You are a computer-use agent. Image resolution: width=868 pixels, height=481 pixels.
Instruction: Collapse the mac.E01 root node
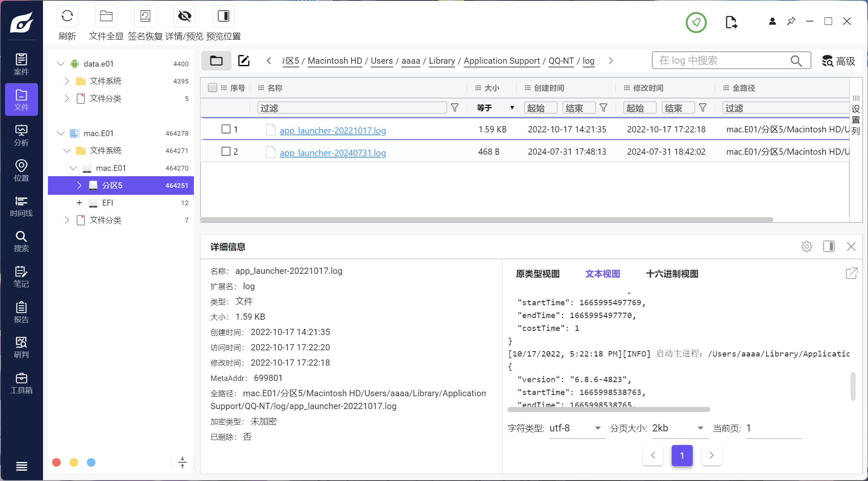(61, 133)
